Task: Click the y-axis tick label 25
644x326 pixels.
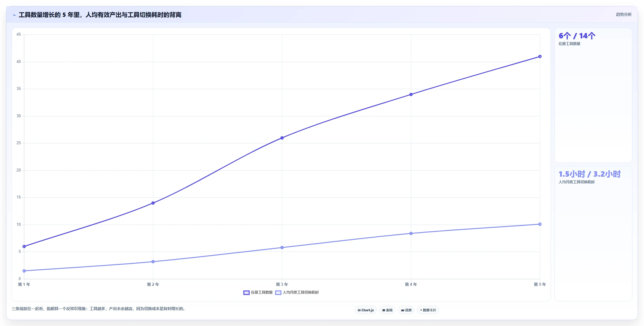Action: 19,143
